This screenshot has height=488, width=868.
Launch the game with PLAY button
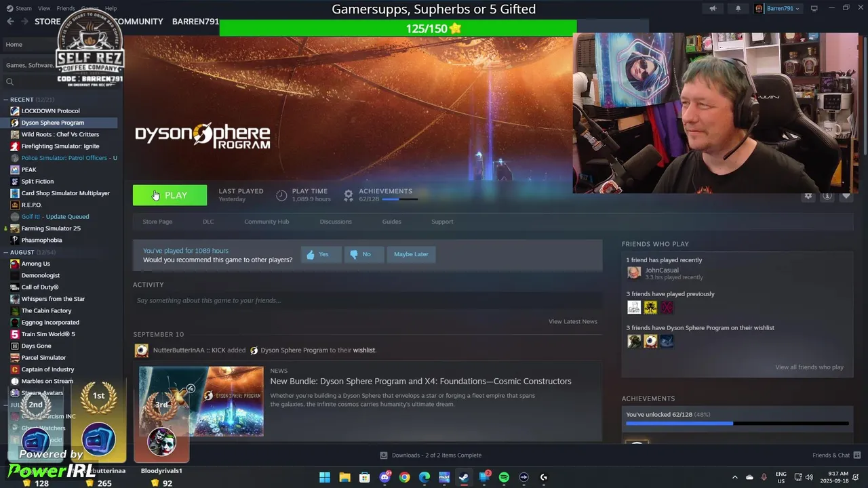click(x=170, y=195)
